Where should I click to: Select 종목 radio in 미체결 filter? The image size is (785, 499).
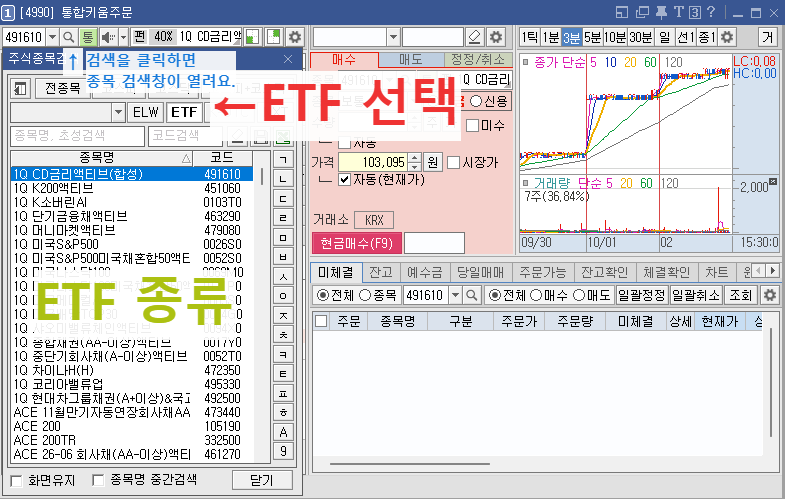click(x=365, y=295)
